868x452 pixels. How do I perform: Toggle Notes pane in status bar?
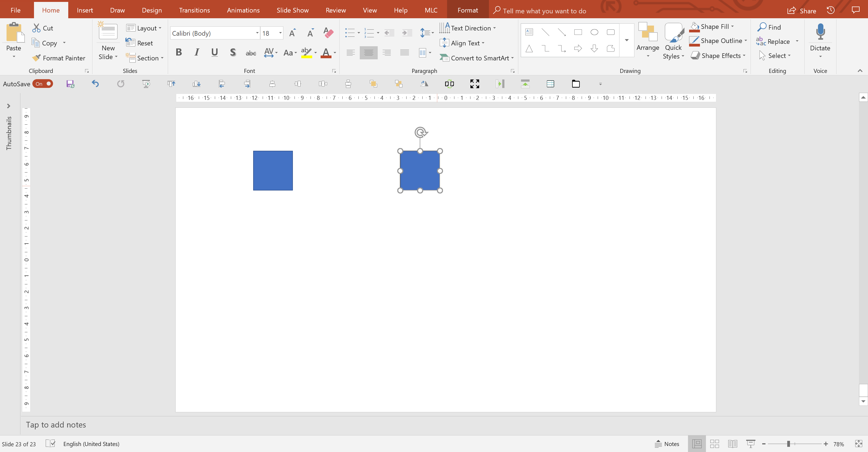pyautogui.click(x=667, y=444)
